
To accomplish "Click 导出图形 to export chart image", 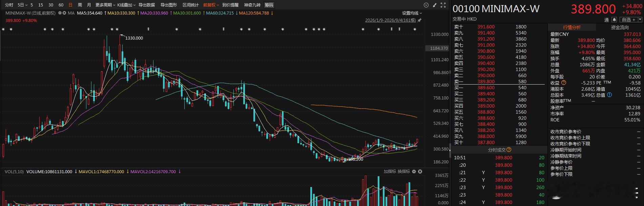I will click(x=169, y=5).
